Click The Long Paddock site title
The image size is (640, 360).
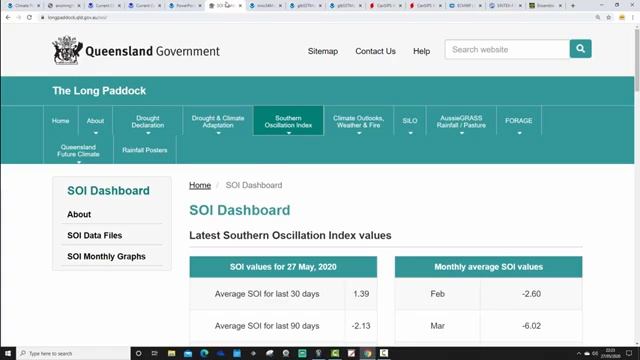click(99, 91)
